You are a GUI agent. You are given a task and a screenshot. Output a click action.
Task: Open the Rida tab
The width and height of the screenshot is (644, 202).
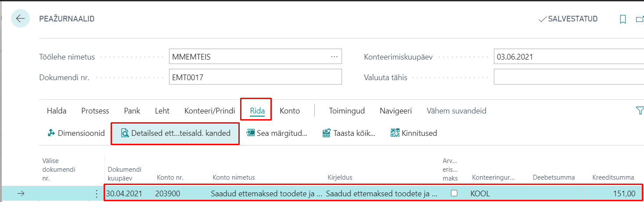click(x=257, y=111)
